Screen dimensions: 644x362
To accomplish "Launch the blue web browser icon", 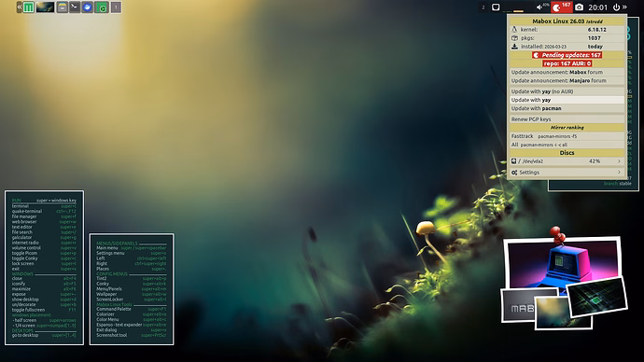I will click(x=87, y=7).
